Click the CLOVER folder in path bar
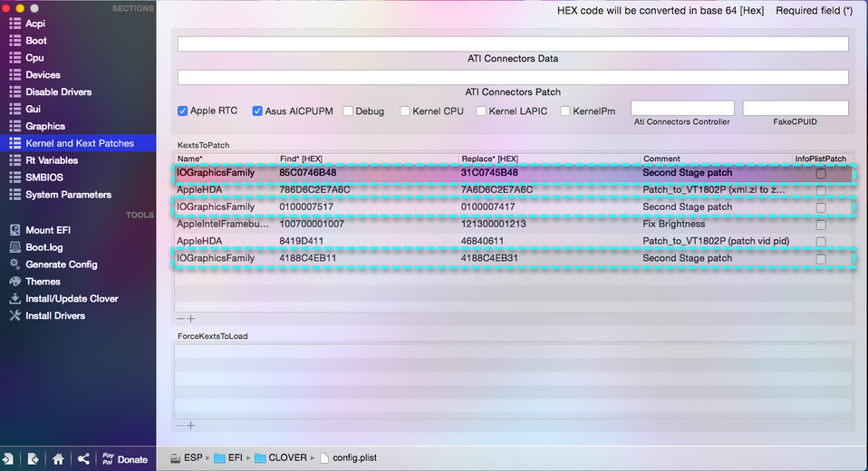The width and height of the screenshot is (868, 471). [x=280, y=457]
